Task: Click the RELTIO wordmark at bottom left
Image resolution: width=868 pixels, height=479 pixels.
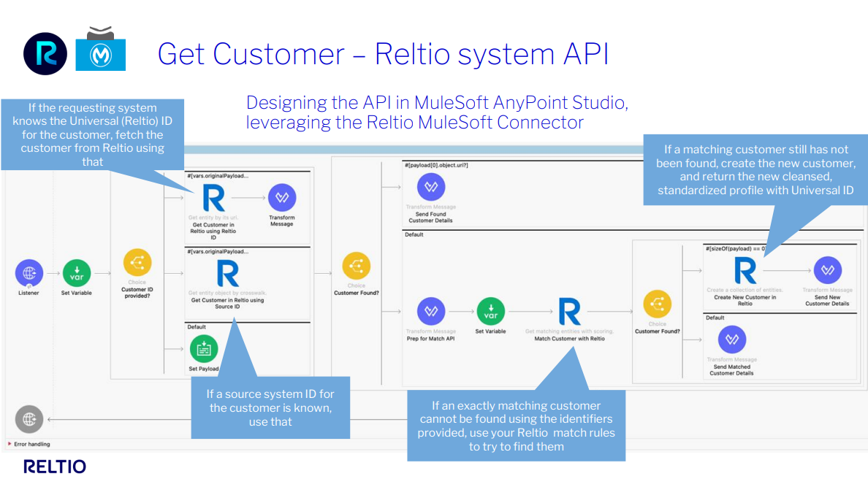Action: coord(54,466)
